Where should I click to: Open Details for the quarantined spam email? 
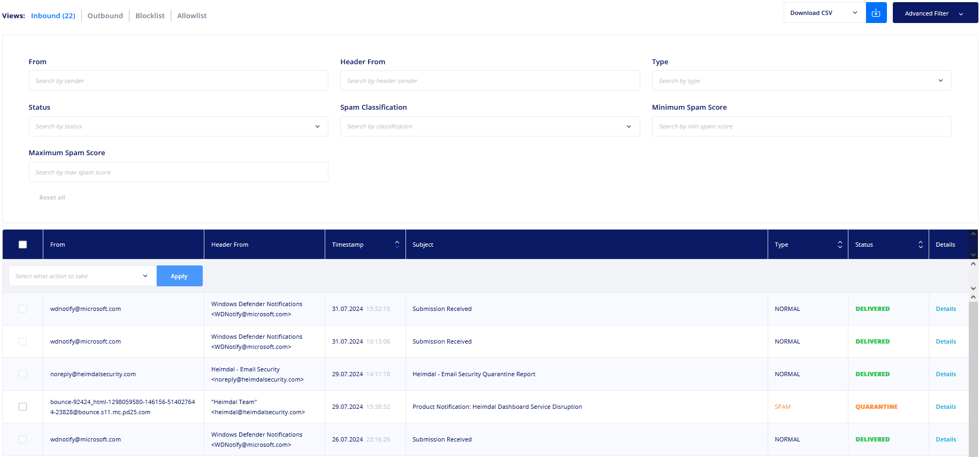(946, 407)
